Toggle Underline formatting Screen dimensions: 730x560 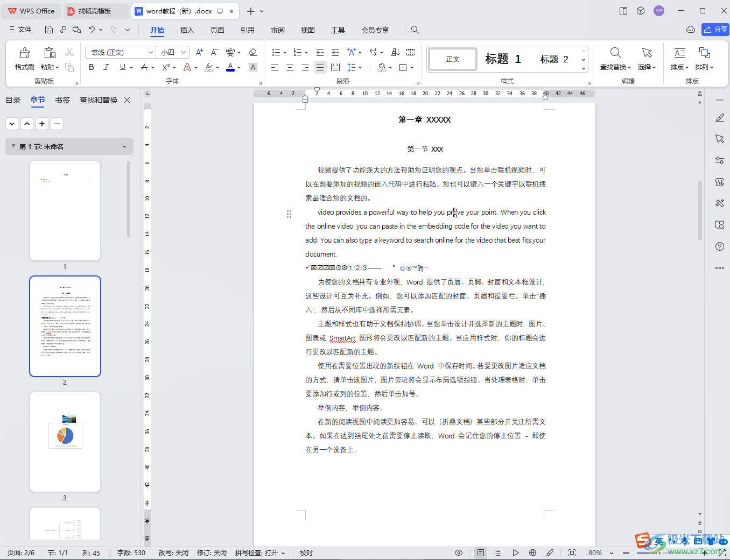pos(123,67)
